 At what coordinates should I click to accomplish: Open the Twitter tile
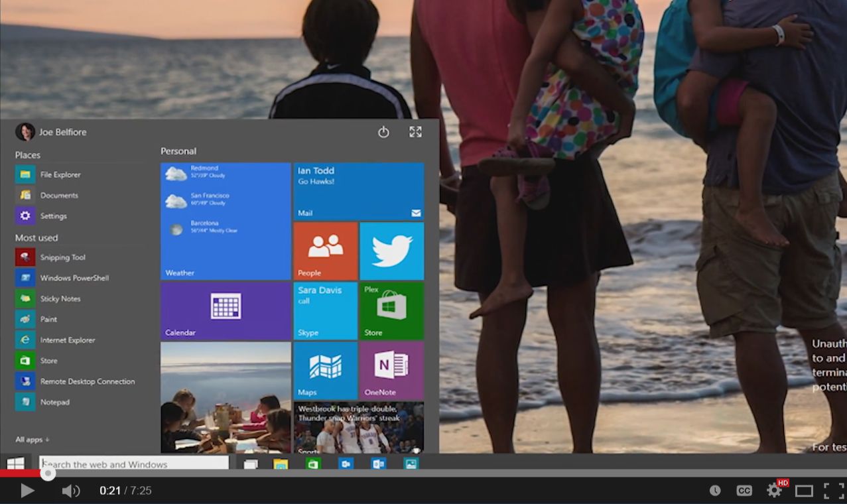[391, 250]
